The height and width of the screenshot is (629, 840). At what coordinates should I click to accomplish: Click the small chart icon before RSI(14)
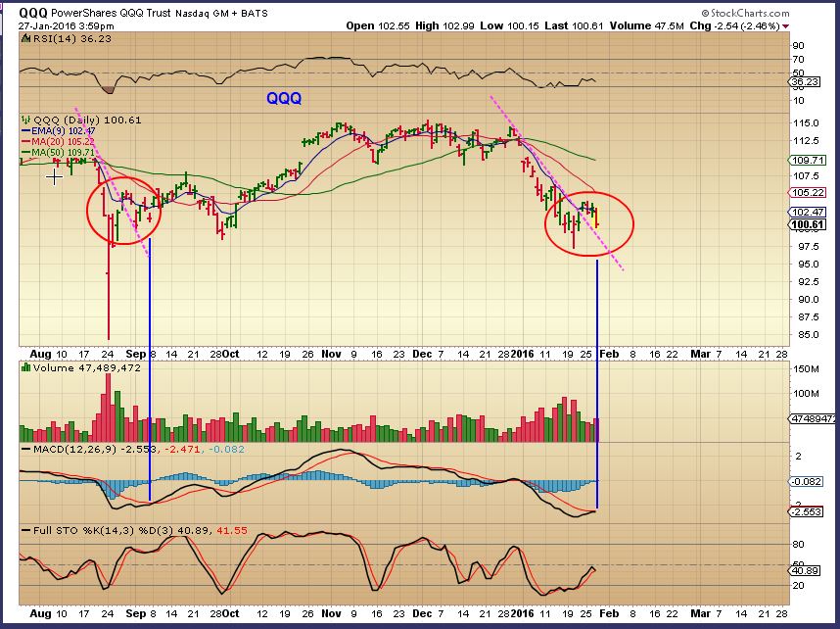click(x=25, y=38)
